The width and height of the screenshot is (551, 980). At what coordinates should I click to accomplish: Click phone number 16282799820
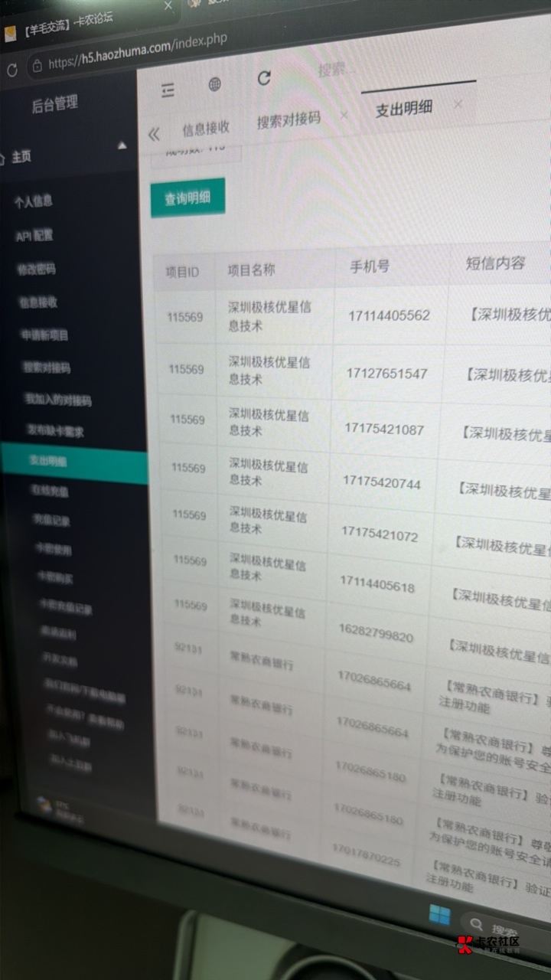(x=376, y=632)
